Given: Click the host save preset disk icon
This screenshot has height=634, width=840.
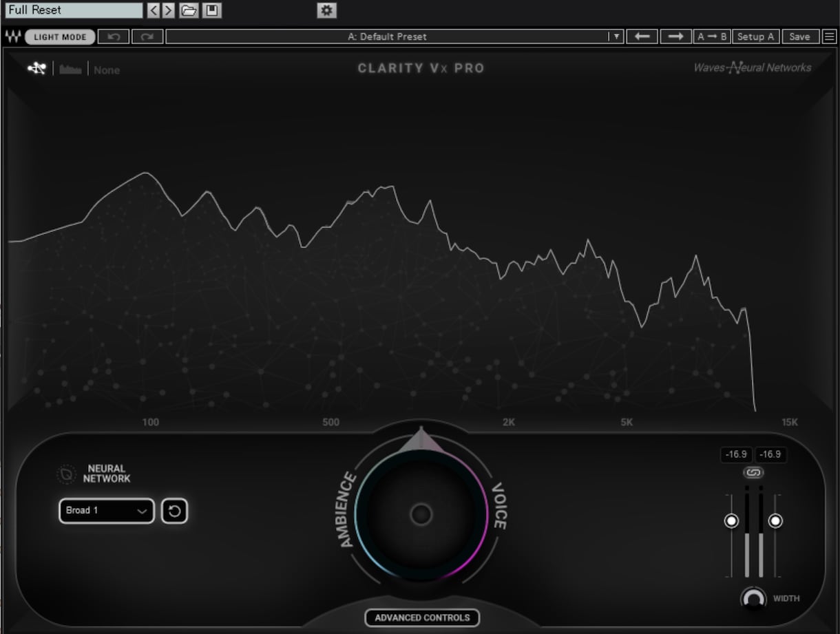Looking at the screenshot, I should (x=212, y=10).
